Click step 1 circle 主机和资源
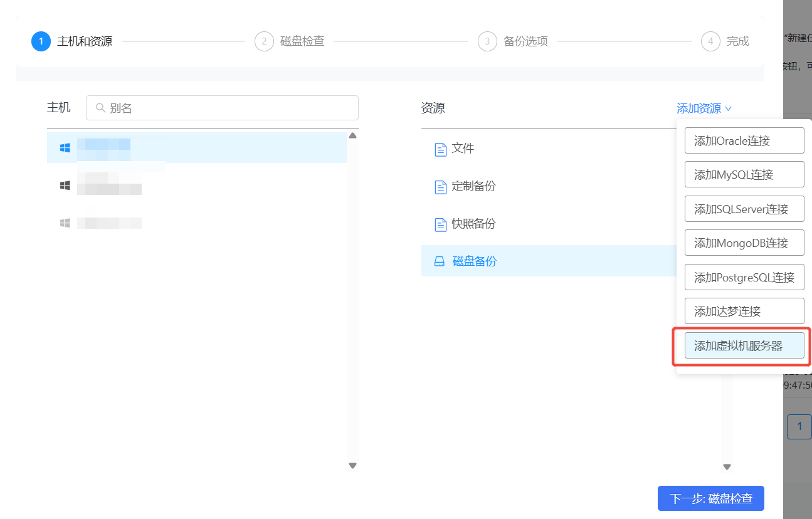This screenshot has height=519, width=812. pos(41,41)
